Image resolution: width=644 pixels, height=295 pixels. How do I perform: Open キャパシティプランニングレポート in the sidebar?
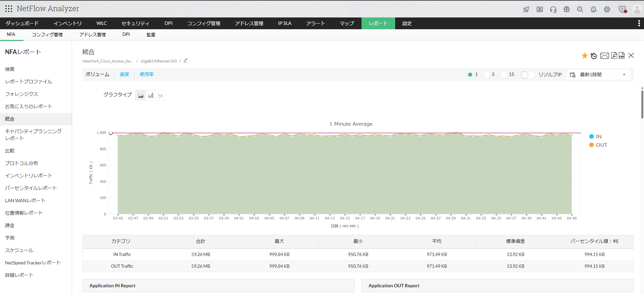tap(33, 135)
